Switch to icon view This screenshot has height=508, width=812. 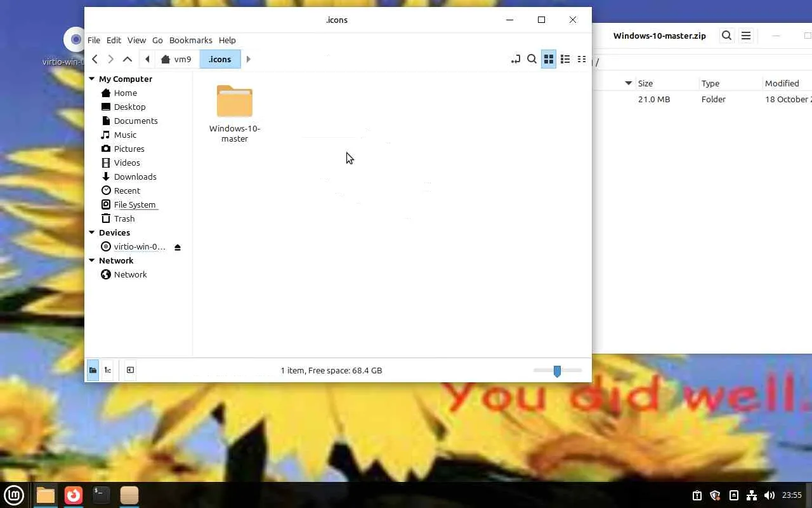click(549, 59)
